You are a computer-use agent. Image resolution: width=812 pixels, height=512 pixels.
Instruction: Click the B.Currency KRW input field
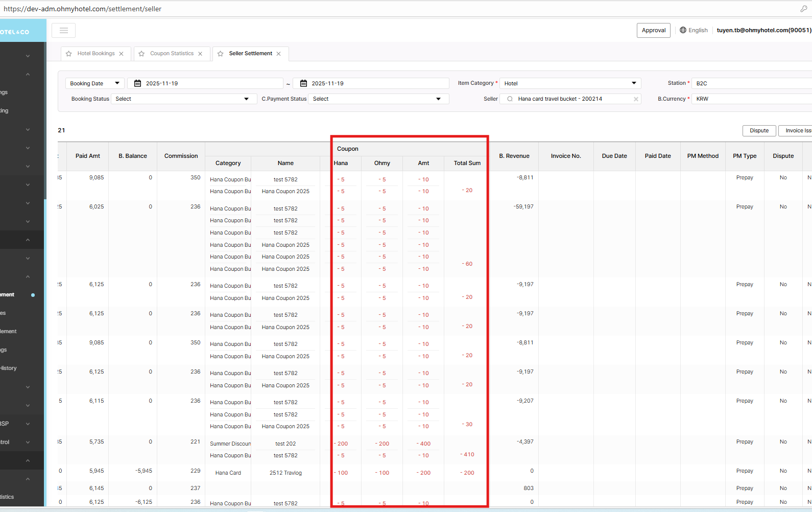751,99
